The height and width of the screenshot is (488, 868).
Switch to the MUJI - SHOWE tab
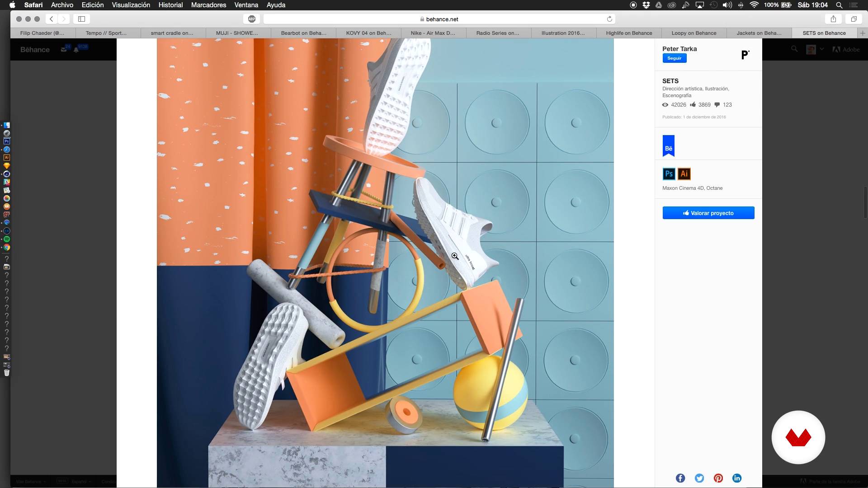point(237,33)
